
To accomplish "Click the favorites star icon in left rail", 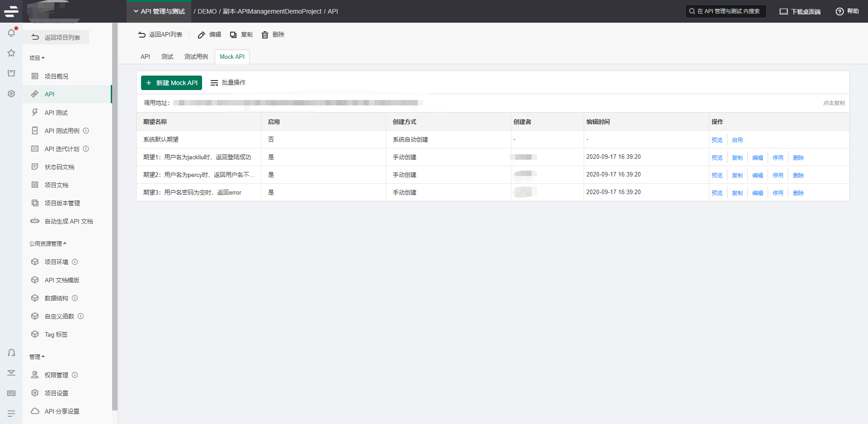I will pyautogui.click(x=11, y=53).
